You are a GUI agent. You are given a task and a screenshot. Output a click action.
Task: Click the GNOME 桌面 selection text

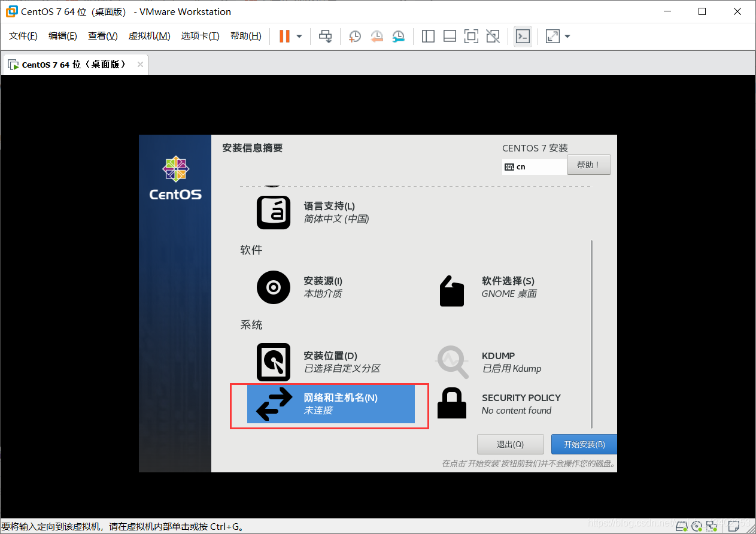[x=509, y=294]
